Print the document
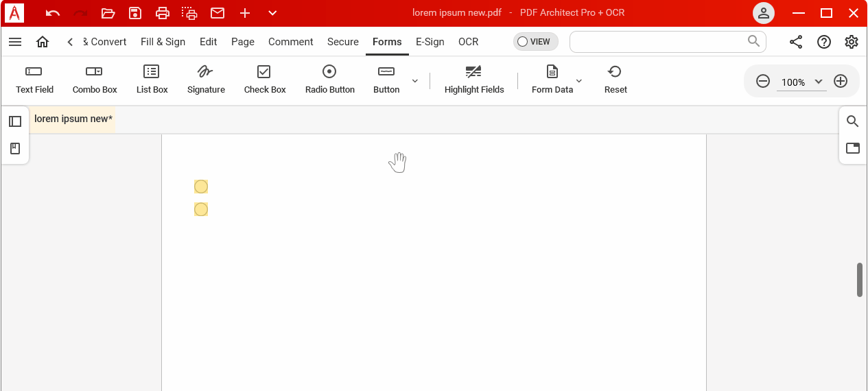868x391 pixels. click(x=162, y=13)
